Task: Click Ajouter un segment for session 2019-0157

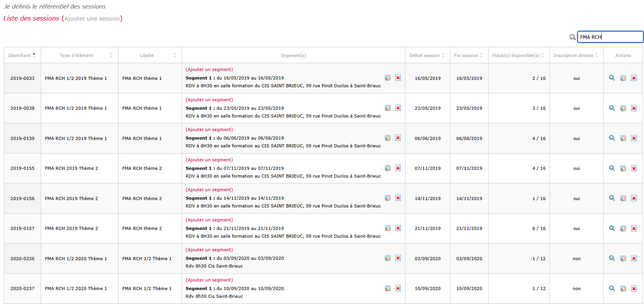Action: 209,220
